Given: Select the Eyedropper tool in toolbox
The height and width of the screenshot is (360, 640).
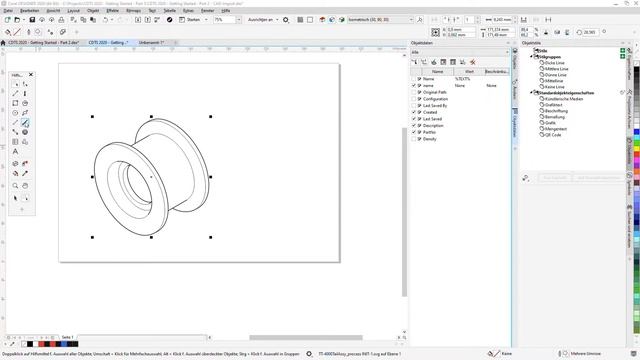Looking at the screenshot, I should pos(25,173).
